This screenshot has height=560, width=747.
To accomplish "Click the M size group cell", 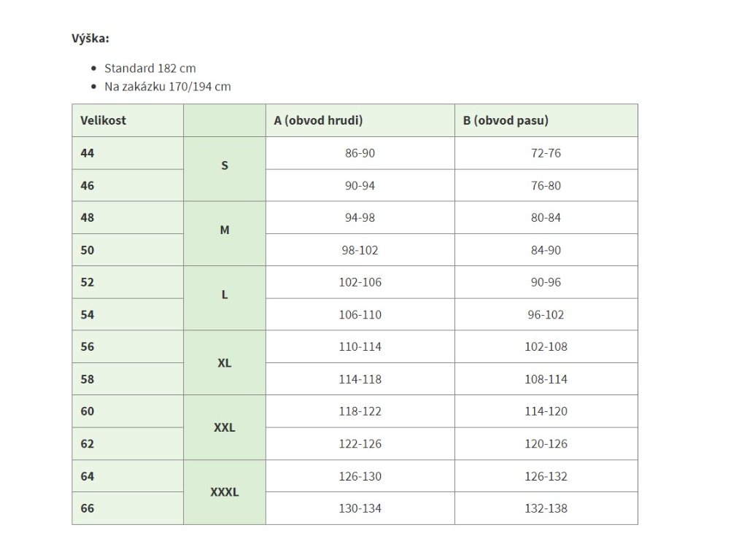I will pyautogui.click(x=225, y=230).
